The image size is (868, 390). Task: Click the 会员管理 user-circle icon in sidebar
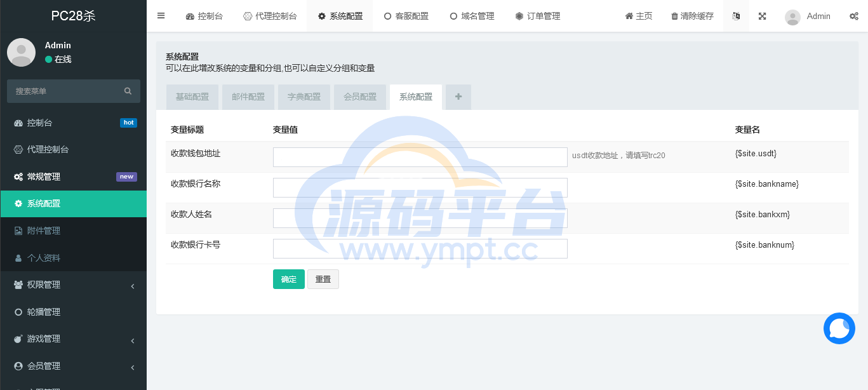(18, 366)
